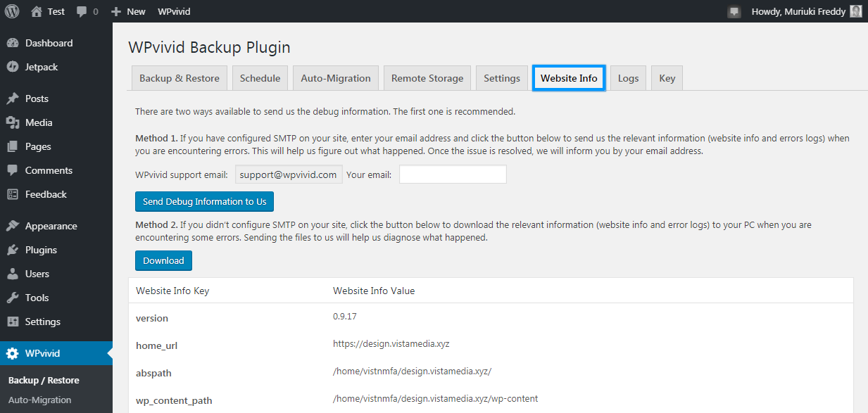The width and height of the screenshot is (868, 413).
Task: Click Muriuki Freddy's avatar thumbnail
Action: pos(856,11)
